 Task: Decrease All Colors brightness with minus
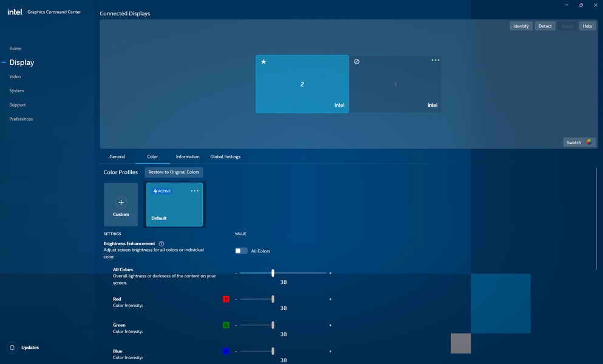click(236, 273)
